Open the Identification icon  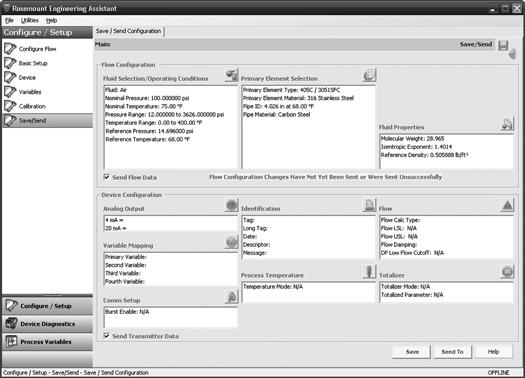pyautogui.click(x=369, y=205)
